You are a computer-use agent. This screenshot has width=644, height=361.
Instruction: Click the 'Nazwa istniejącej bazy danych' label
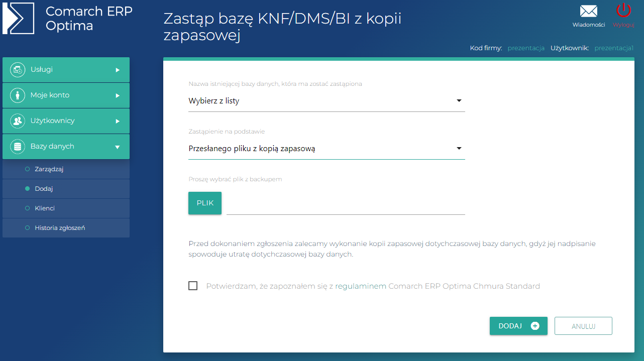(x=275, y=84)
